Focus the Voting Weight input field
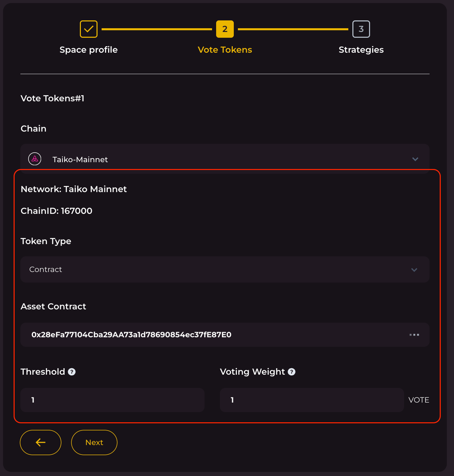Image resolution: width=454 pixels, height=476 pixels. click(x=311, y=400)
